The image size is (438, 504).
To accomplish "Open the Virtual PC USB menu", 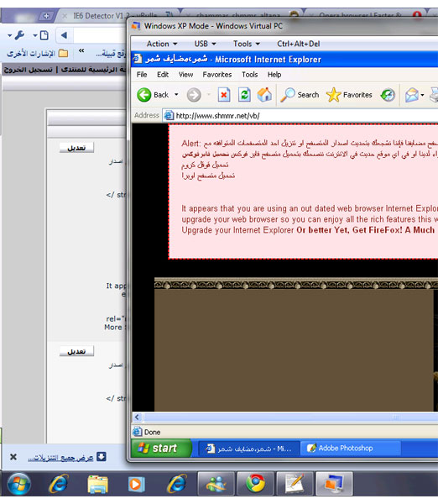I will coord(205,44).
